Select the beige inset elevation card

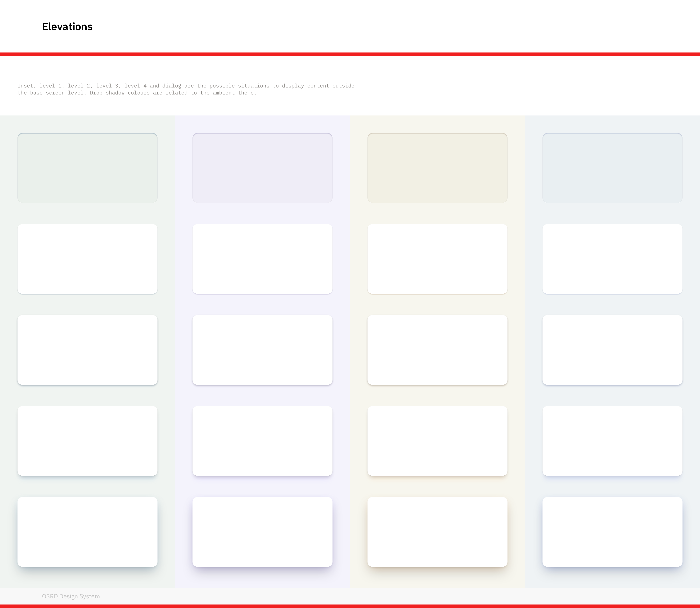pos(437,168)
